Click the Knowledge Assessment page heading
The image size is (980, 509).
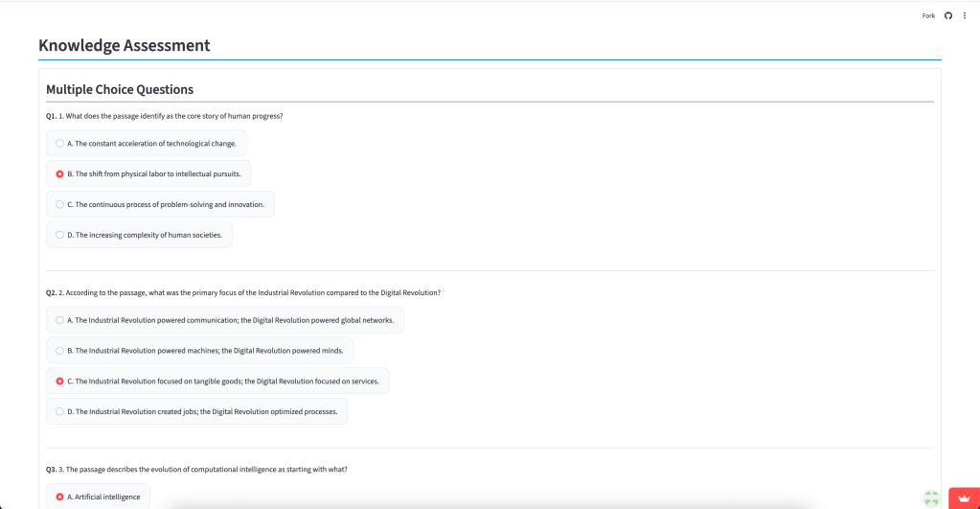(125, 45)
